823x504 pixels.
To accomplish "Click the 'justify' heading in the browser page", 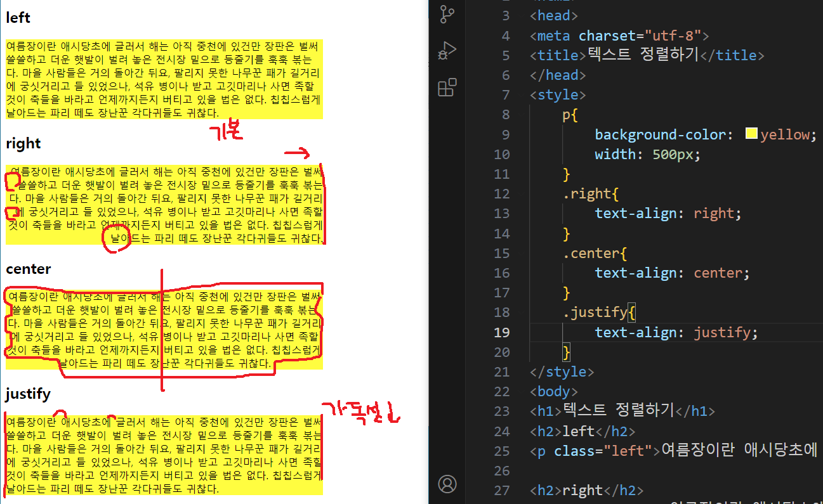I will 28,394.
